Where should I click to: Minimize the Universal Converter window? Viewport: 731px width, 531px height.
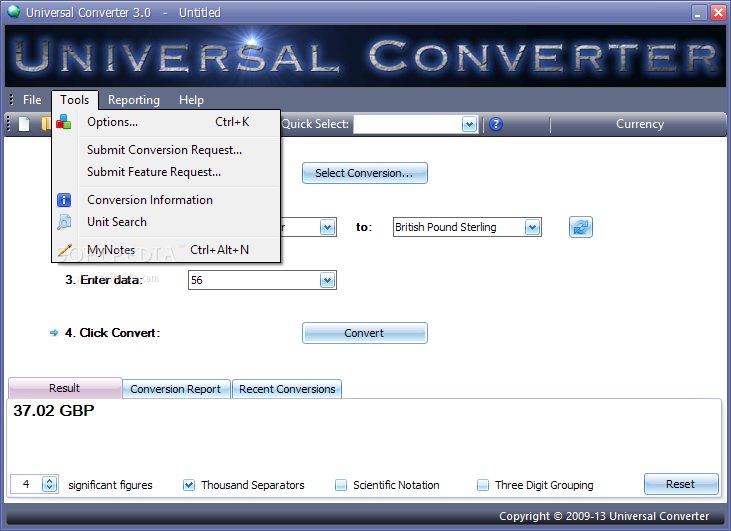pos(698,12)
